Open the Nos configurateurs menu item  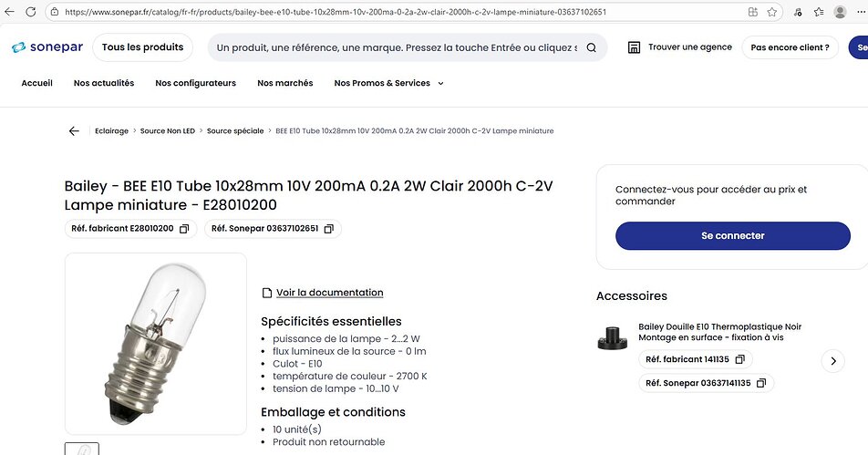click(x=195, y=83)
